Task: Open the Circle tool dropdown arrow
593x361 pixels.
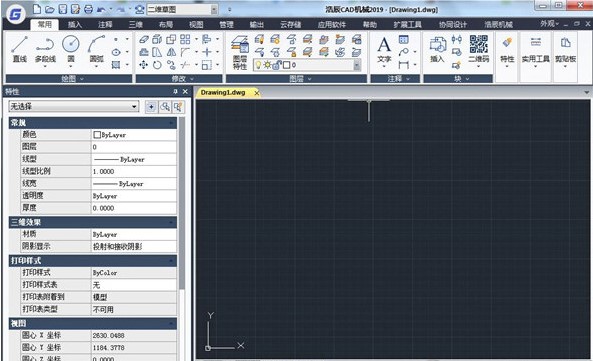Action: [71, 66]
